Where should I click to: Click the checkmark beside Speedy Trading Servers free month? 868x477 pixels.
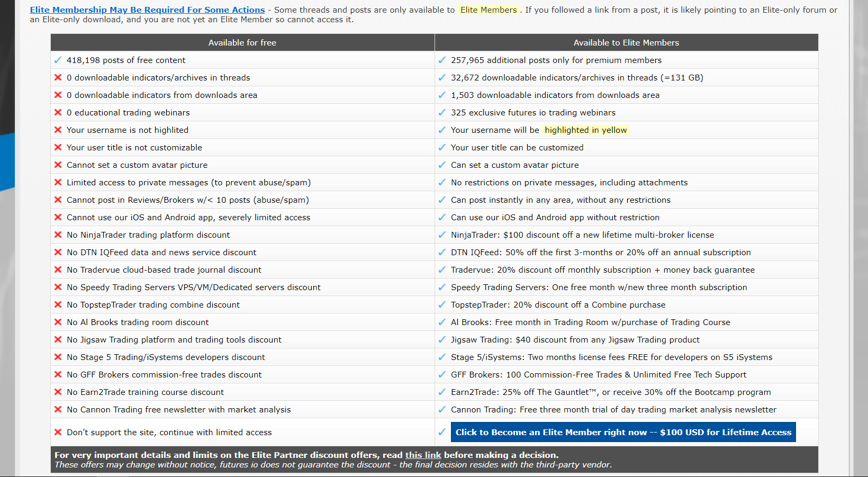442,287
